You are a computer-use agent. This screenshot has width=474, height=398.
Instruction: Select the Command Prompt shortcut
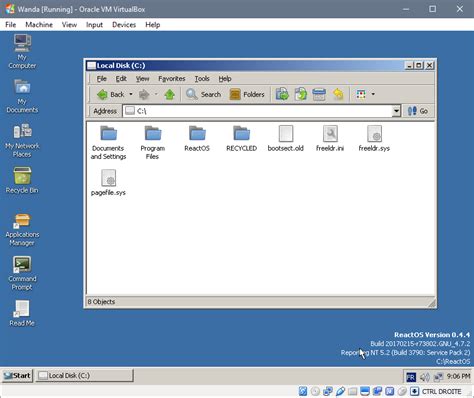(22, 274)
